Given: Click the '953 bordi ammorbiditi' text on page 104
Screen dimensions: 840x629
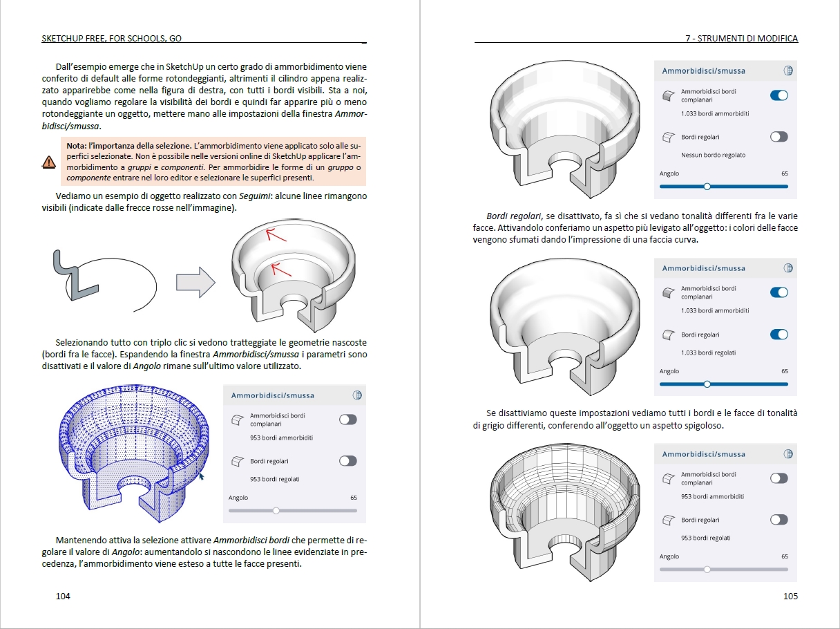Looking at the screenshot, I should 281,438.
